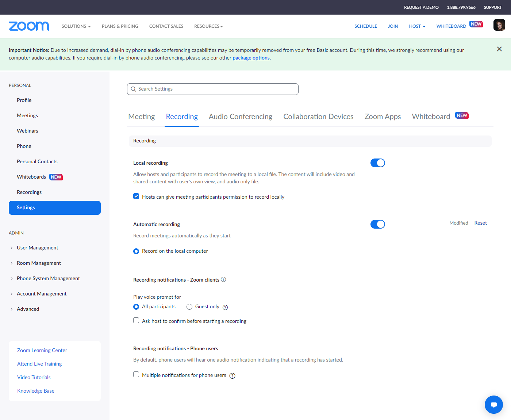Toggle Automatic recording switch
This screenshot has height=420, width=511.
coord(378,224)
